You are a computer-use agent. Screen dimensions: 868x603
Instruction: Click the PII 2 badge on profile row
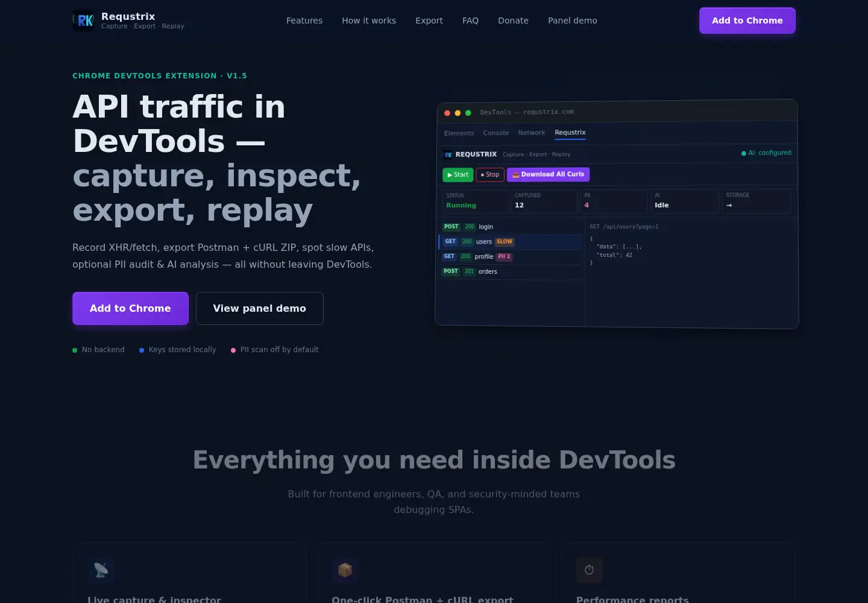(x=504, y=256)
